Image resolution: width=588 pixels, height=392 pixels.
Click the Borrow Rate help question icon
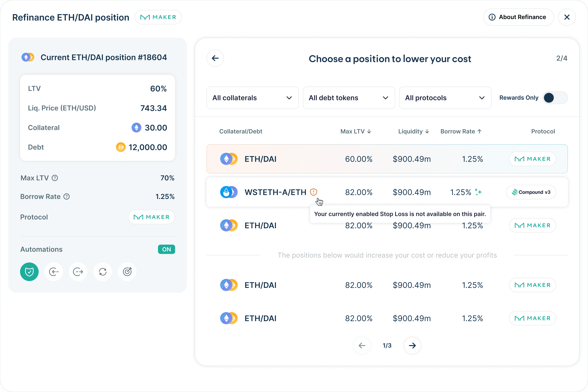67,197
